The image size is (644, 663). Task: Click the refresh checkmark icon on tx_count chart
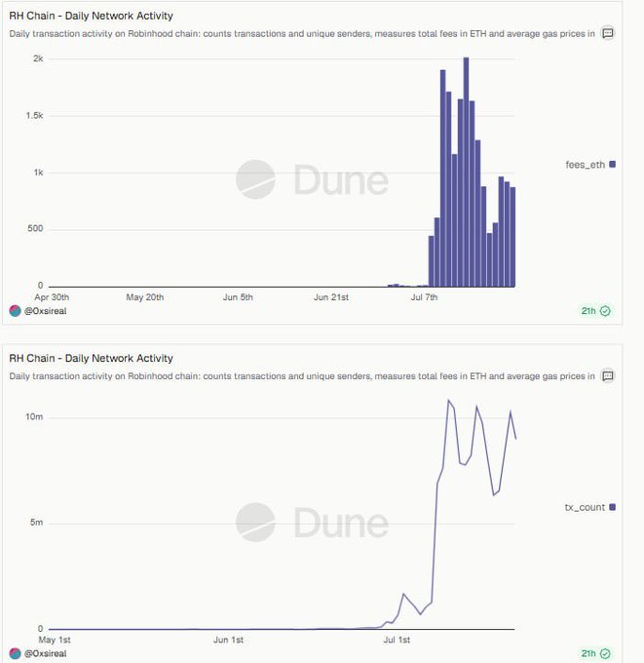click(606, 653)
